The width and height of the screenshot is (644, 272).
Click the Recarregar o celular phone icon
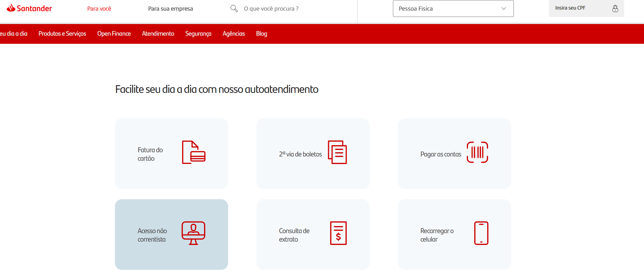click(x=481, y=233)
